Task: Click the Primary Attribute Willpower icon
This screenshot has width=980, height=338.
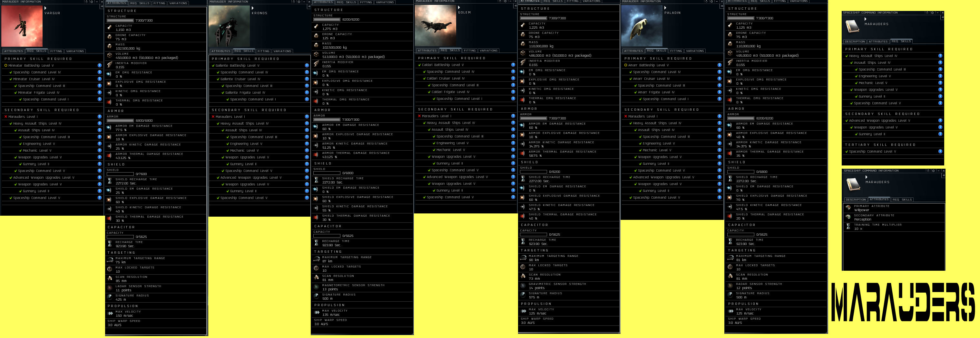Action: (x=848, y=208)
